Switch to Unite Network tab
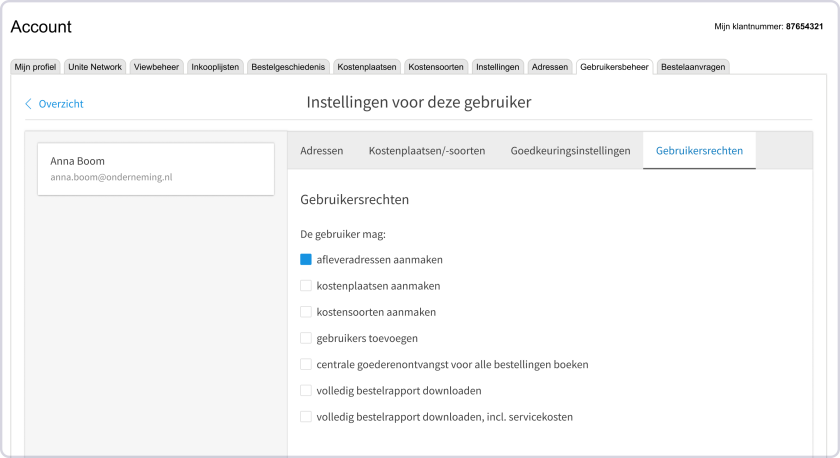 (x=95, y=67)
